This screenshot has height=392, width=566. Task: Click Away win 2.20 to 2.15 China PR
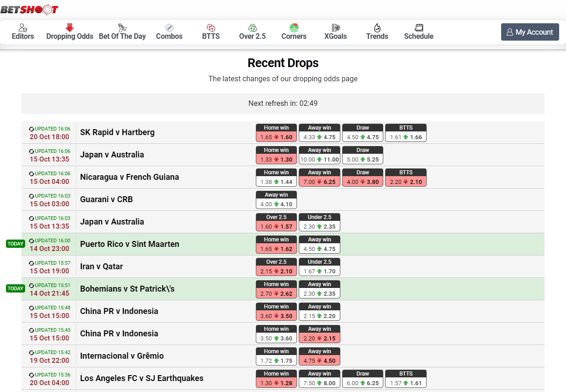(319, 334)
